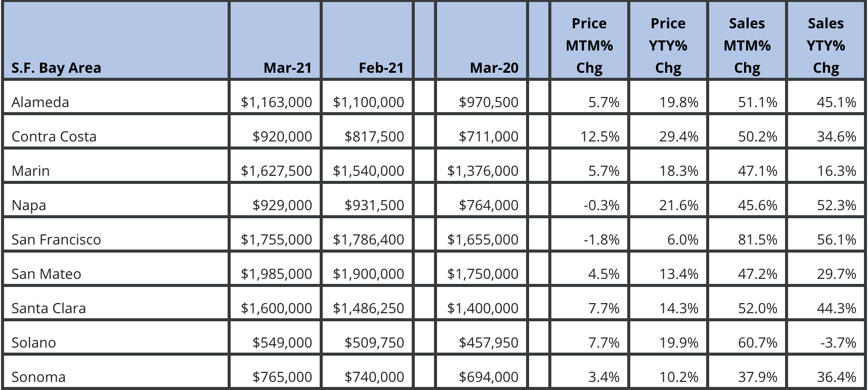Click the San Francisco row label
Viewport: 868px width, 390px height.
56,239
